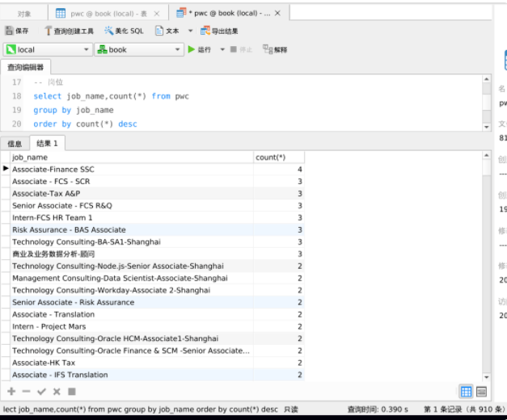Click the Explain (解释) query icon
The image size is (507, 420).
tap(268, 49)
